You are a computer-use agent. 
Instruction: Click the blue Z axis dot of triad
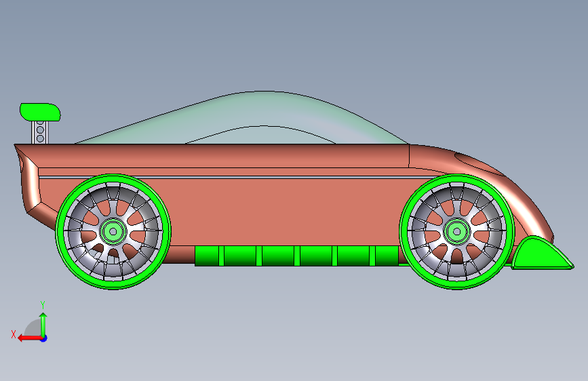coord(44,338)
